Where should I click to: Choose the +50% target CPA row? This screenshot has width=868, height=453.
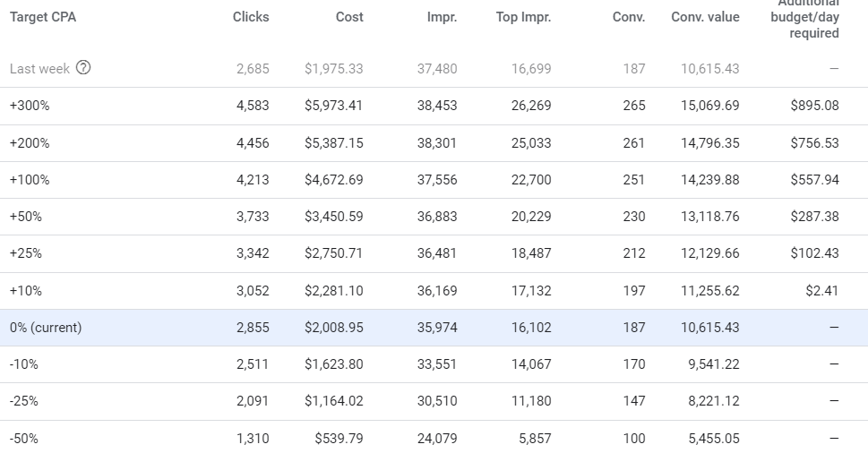coord(26,217)
